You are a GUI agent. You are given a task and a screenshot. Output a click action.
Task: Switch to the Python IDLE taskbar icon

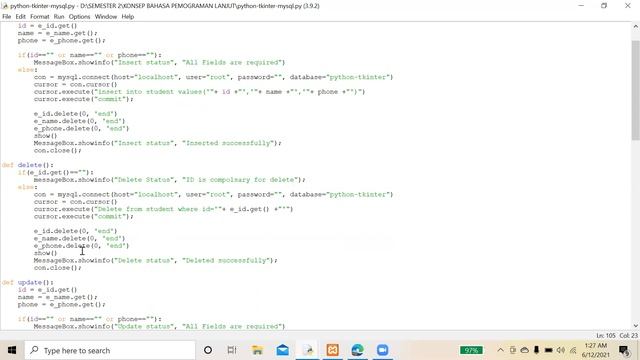tap(308, 350)
